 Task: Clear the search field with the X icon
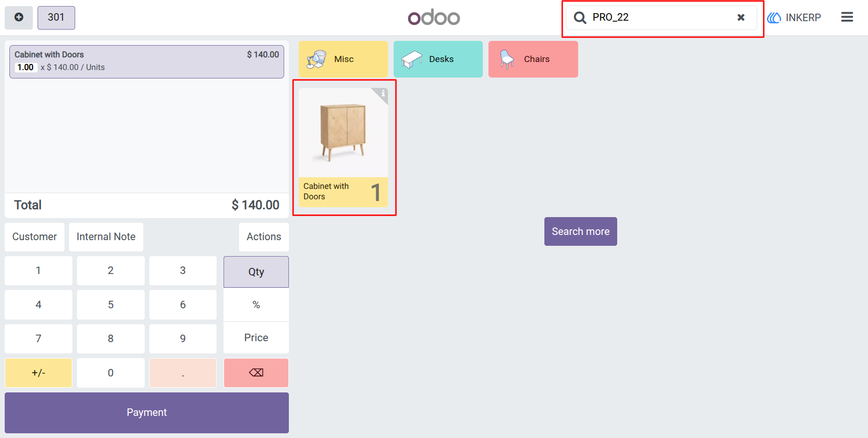[741, 17]
